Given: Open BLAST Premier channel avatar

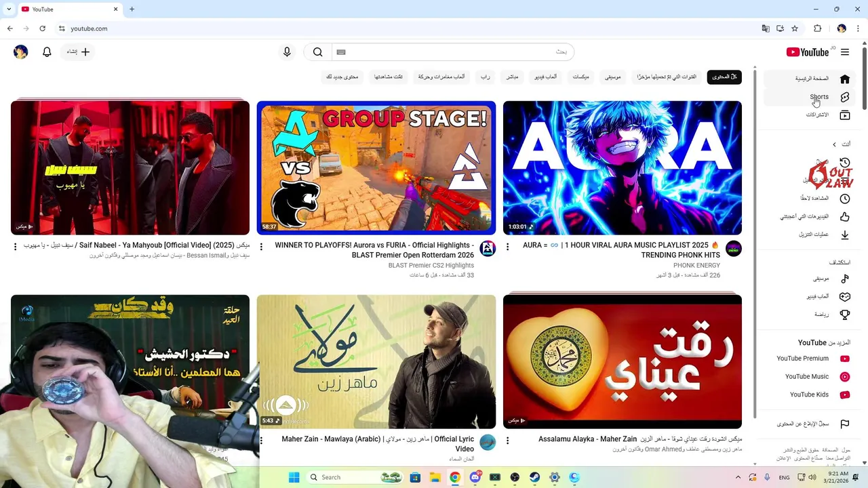Looking at the screenshot, I should click(488, 248).
